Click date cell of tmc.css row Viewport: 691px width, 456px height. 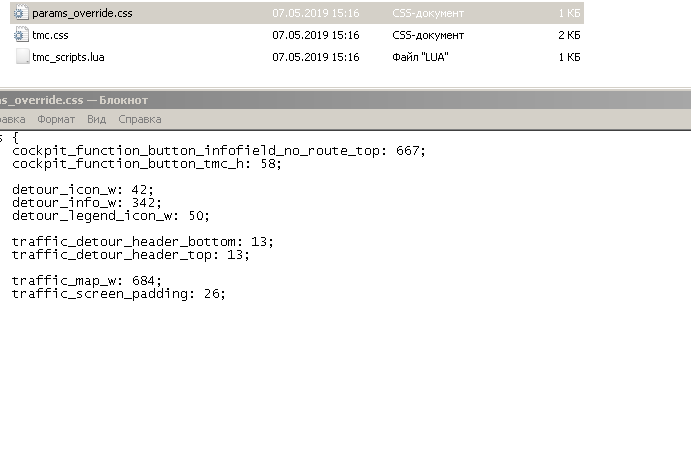[316, 35]
